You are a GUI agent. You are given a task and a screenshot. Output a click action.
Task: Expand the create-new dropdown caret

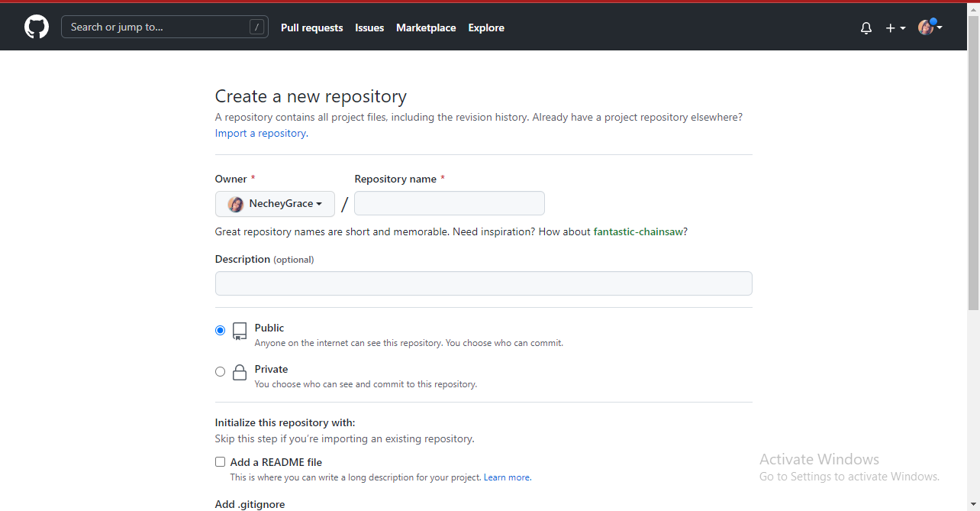pyautogui.click(x=903, y=27)
